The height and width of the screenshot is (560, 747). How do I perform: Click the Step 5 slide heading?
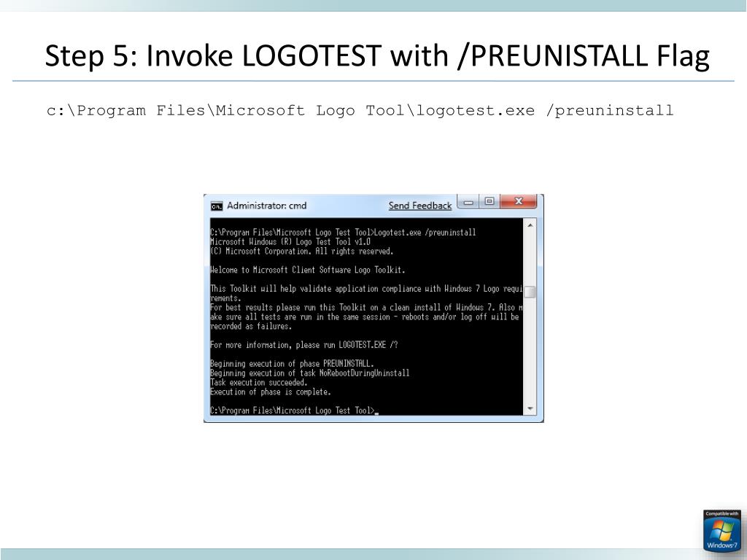377,56
